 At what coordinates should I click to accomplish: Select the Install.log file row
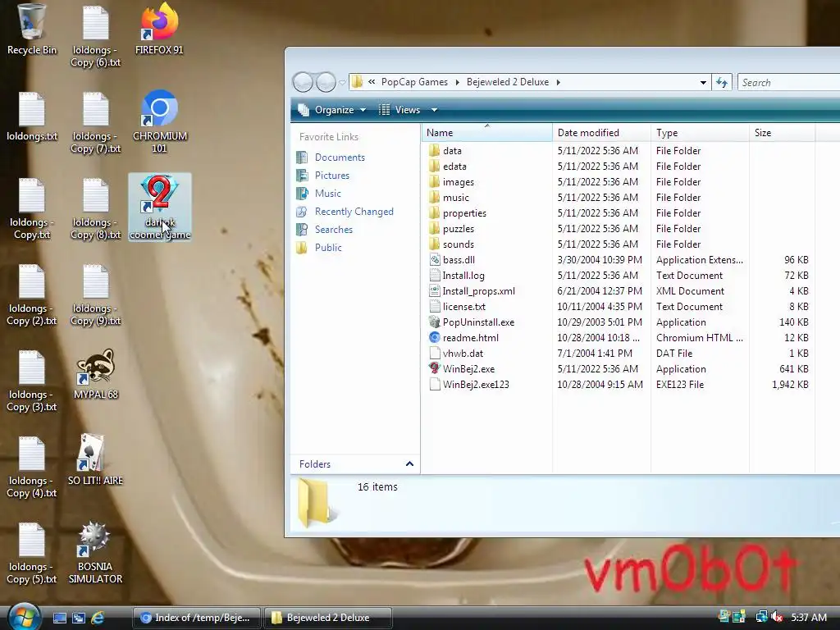tap(619, 276)
